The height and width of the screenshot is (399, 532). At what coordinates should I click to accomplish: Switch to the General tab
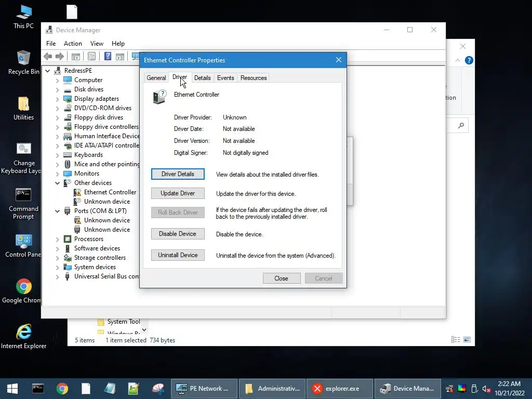point(156,78)
